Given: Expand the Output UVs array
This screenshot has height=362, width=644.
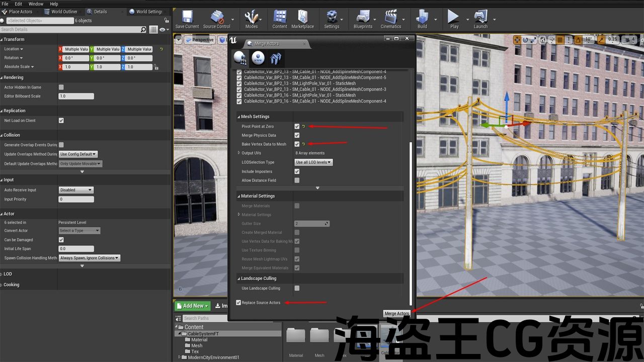Looking at the screenshot, I should pyautogui.click(x=239, y=153).
